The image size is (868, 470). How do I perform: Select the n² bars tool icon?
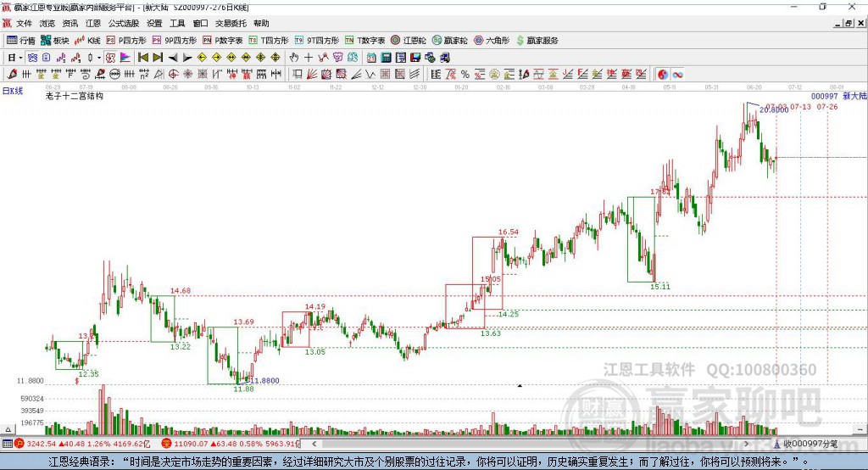144,75
